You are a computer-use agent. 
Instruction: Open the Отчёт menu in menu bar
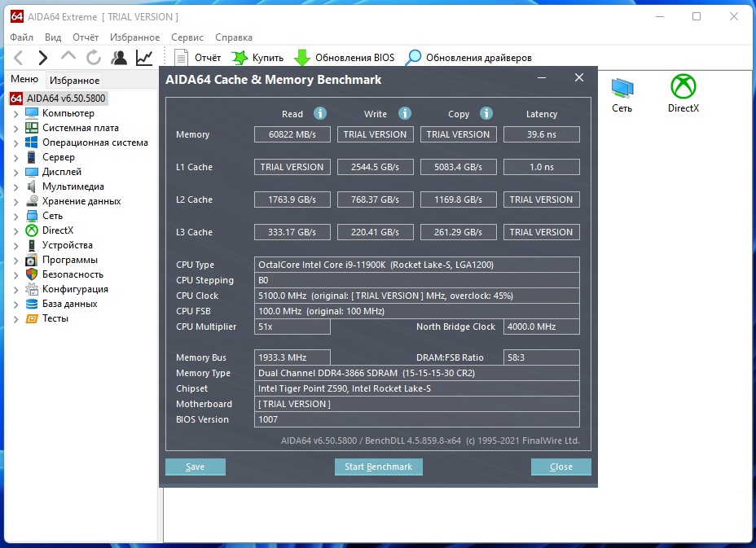coord(86,37)
